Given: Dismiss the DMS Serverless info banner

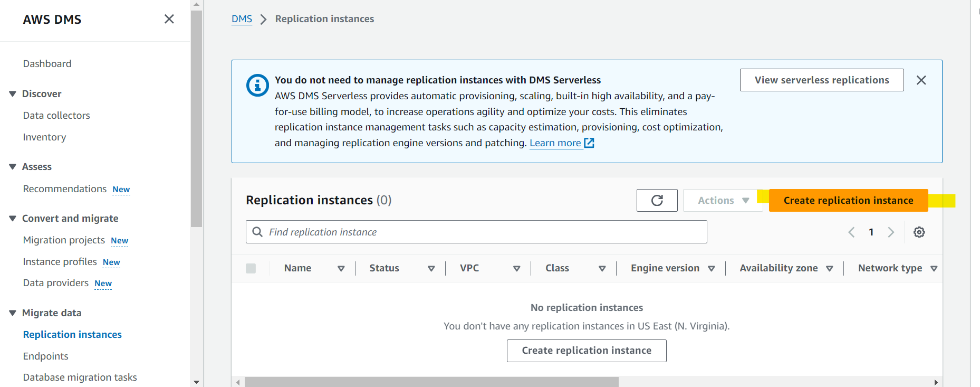Looking at the screenshot, I should (921, 80).
